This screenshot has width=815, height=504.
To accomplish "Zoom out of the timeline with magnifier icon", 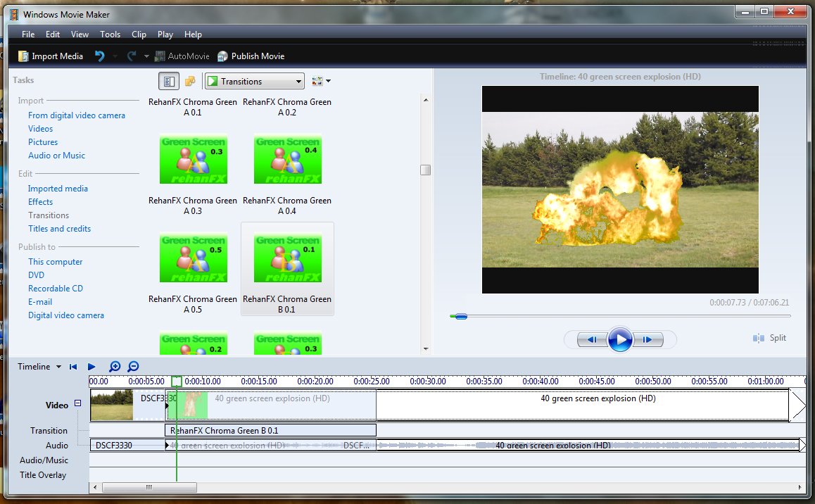I will [132, 366].
